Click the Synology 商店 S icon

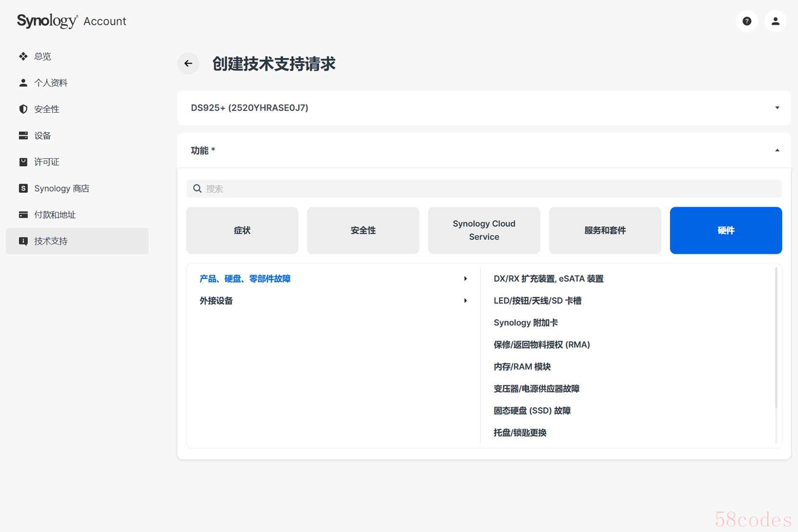pos(23,188)
